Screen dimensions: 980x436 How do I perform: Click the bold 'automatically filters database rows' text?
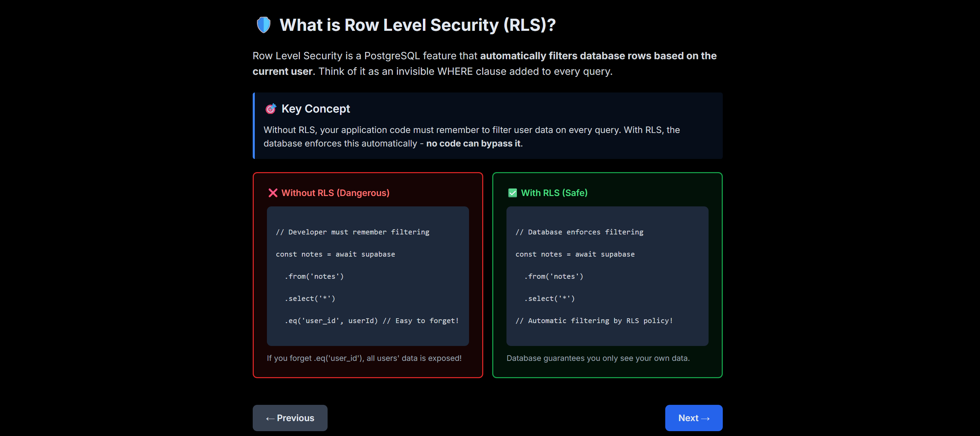click(x=566, y=56)
